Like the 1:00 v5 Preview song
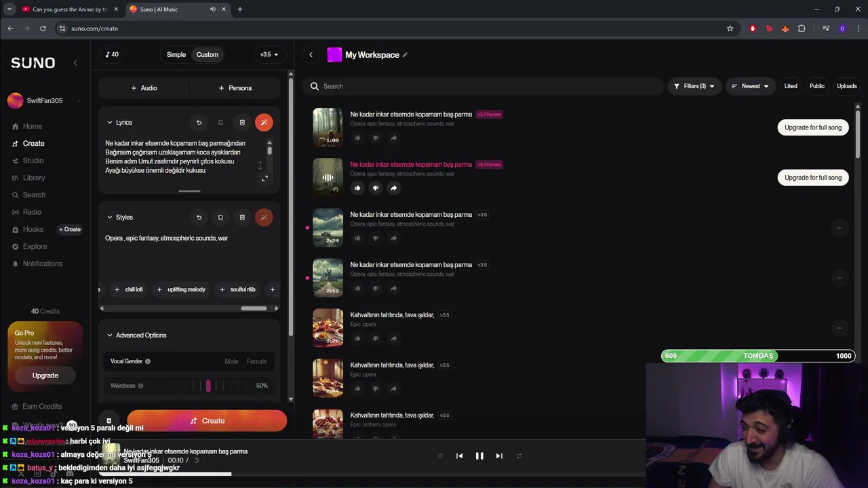The image size is (868, 488). 357,138
